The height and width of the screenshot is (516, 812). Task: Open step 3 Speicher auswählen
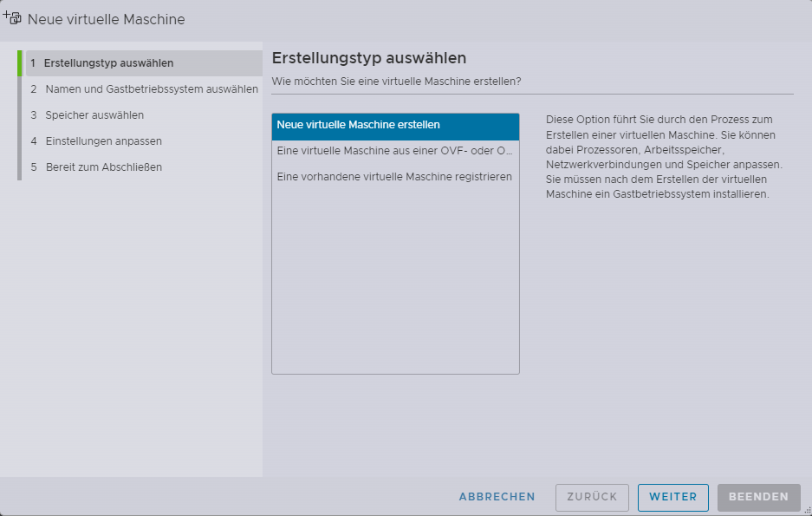94,115
